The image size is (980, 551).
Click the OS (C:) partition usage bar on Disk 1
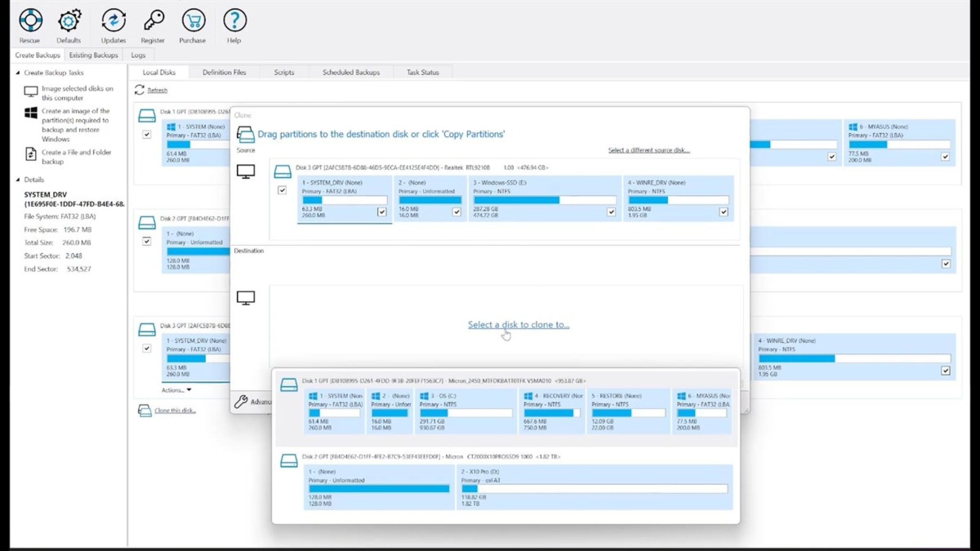point(466,413)
